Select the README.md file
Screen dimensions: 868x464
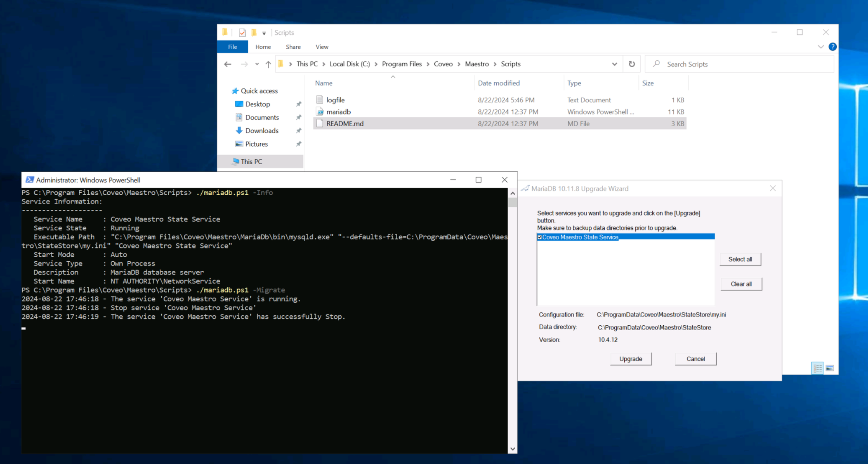[x=500, y=123]
